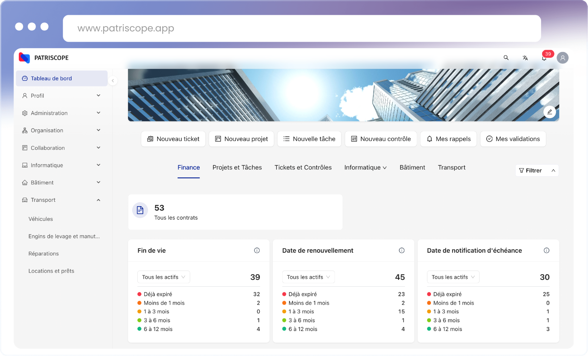Expand the Bâtiment menu chevron
Image resolution: width=588 pixels, height=364 pixels.
[98, 182]
